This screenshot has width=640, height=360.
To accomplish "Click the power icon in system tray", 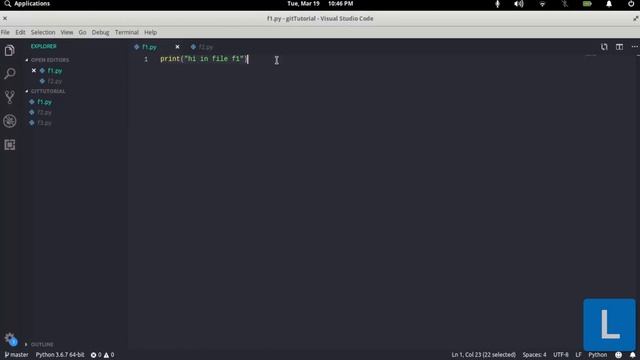I will (x=631, y=4).
